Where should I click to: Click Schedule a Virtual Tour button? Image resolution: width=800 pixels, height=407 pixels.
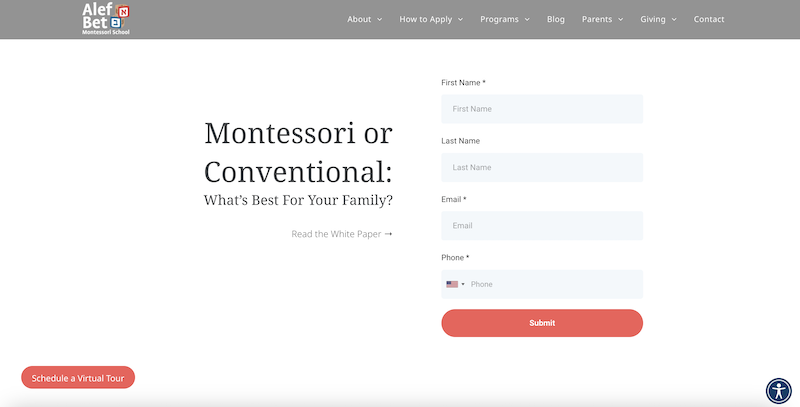click(x=78, y=378)
